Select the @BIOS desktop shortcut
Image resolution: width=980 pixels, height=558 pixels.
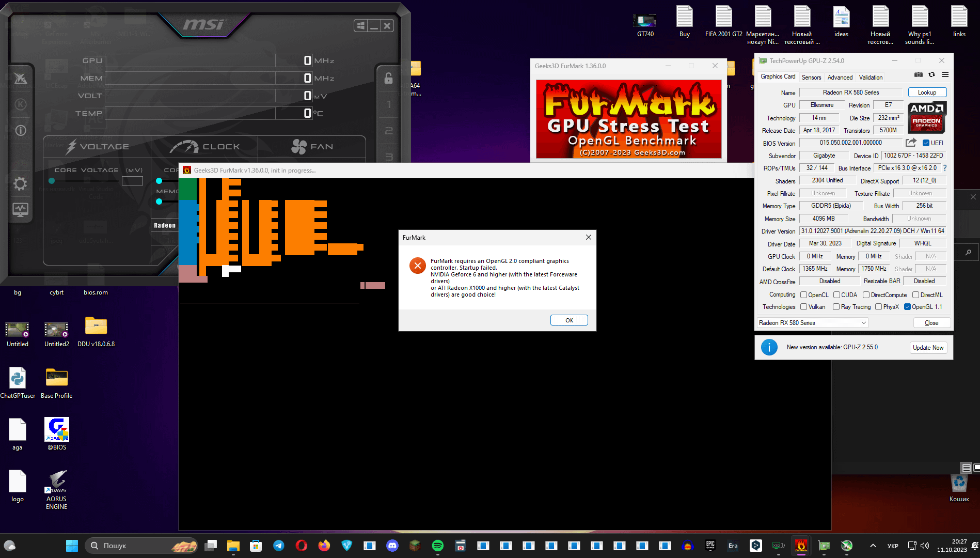57,434
